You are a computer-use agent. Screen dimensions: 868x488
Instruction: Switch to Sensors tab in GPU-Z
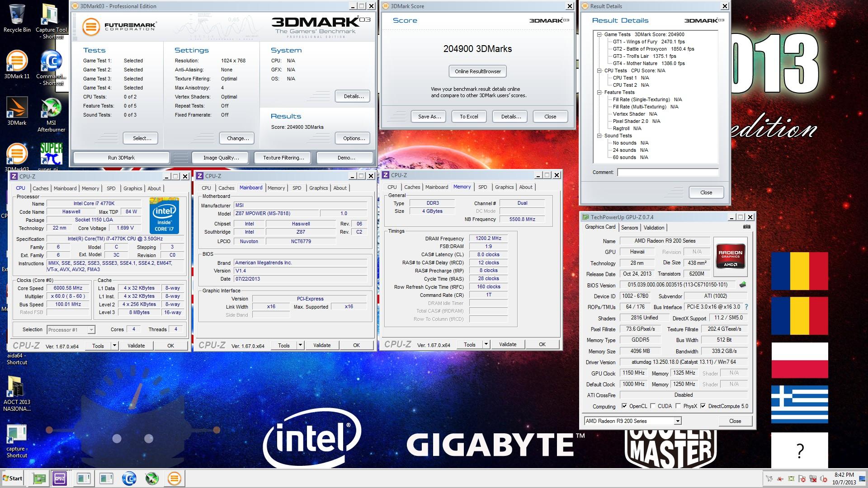click(x=629, y=228)
